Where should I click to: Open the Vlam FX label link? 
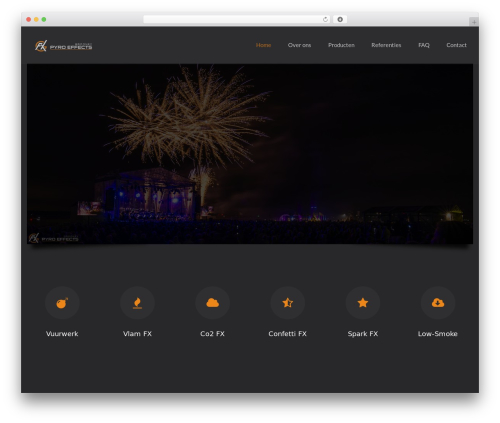pyautogui.click(x=137, y=334)
